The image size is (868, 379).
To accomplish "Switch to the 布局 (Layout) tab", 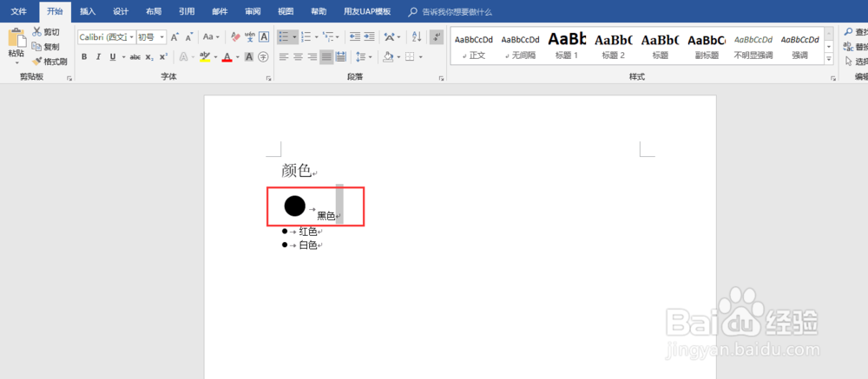I will tap(154, 11).
